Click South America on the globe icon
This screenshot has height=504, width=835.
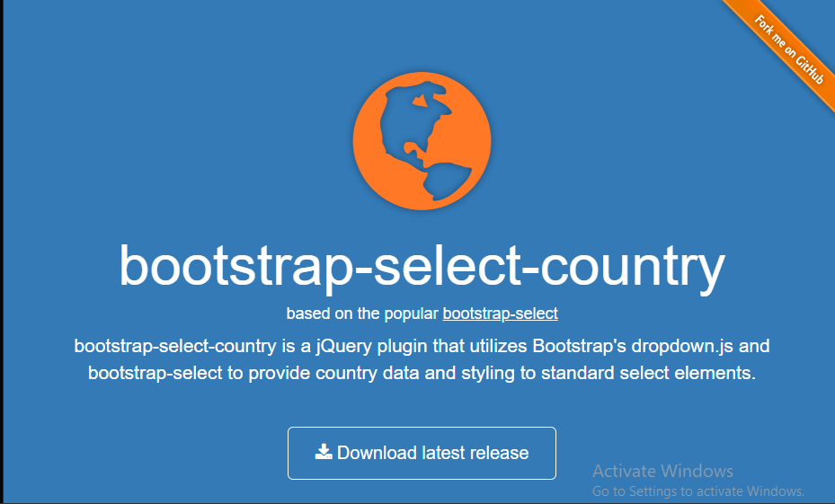click(447, 181)
